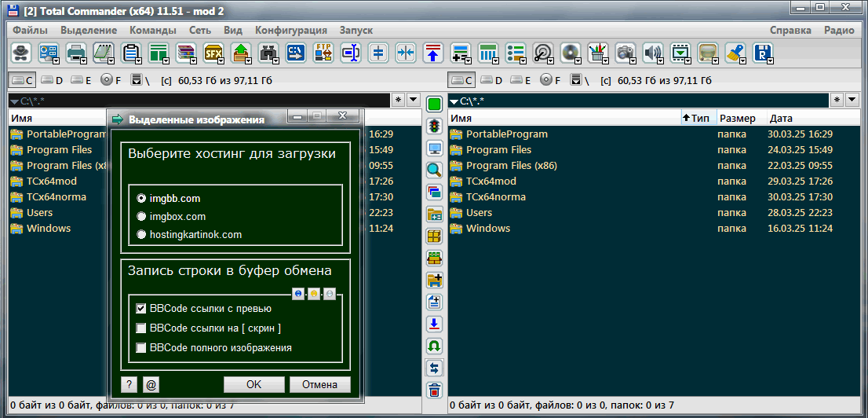This screenshot has width=868, height=418.
Task: Open dropdown arrow on green table icon
Action: (x=166, y=60)
